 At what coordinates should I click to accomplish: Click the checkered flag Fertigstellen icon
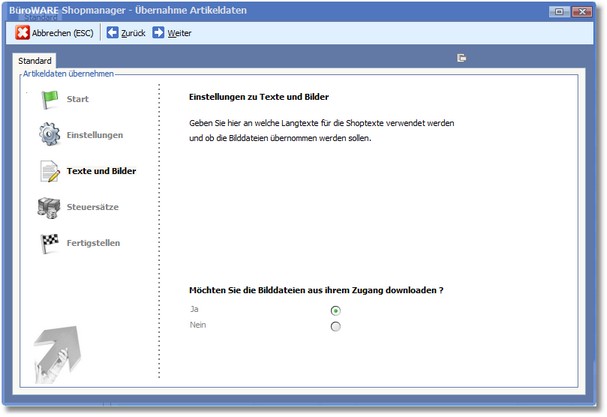click(50, 243)
